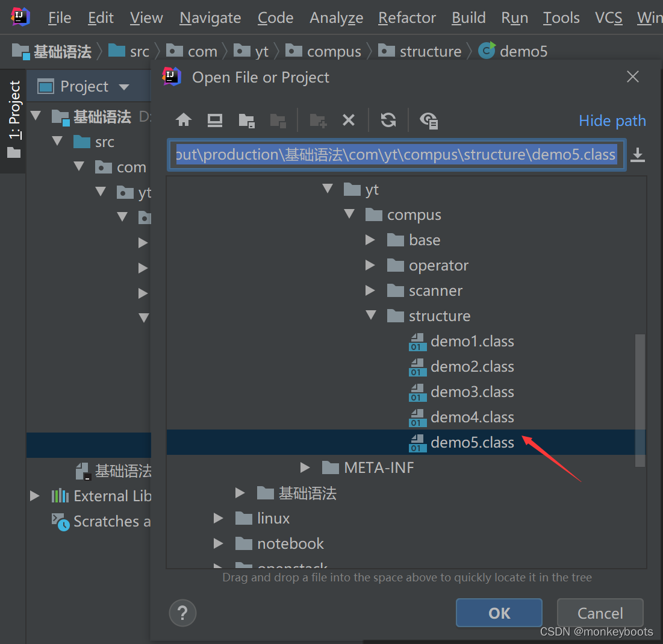Expand the notebook folder
Viewport: 663px width, 644px height.
click(x=218, y=543)
